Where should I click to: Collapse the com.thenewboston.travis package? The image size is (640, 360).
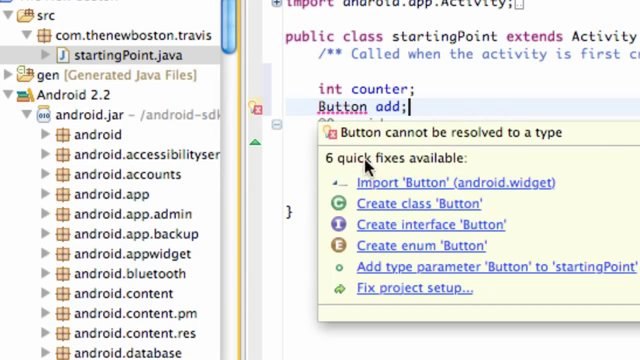(27, 36)
